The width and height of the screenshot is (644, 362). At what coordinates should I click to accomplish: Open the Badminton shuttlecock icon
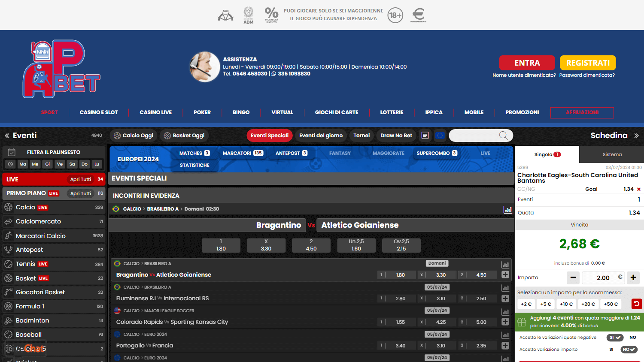pos(8,320)
